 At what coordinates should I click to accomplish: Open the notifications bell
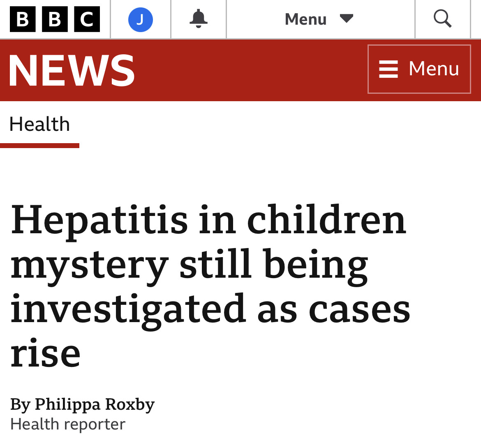[199, 19]
